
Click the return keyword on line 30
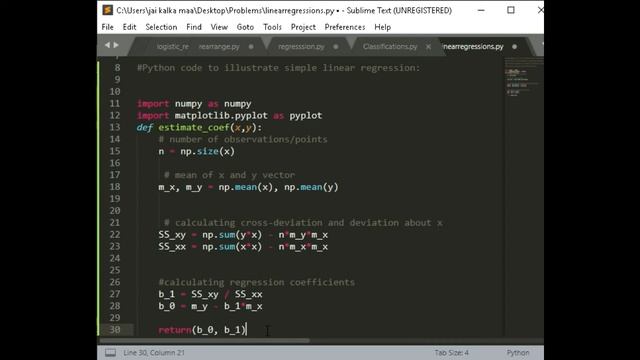click(x=175, y=330)
